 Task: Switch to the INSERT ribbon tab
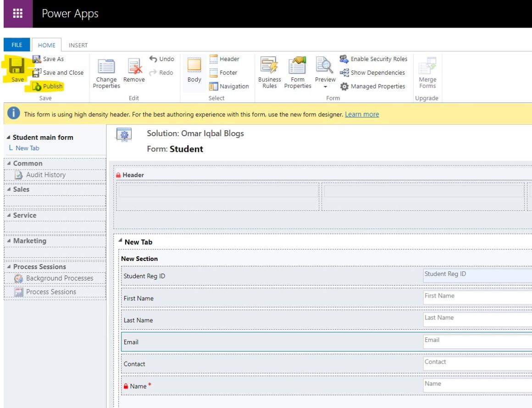[x=78, y=45]
